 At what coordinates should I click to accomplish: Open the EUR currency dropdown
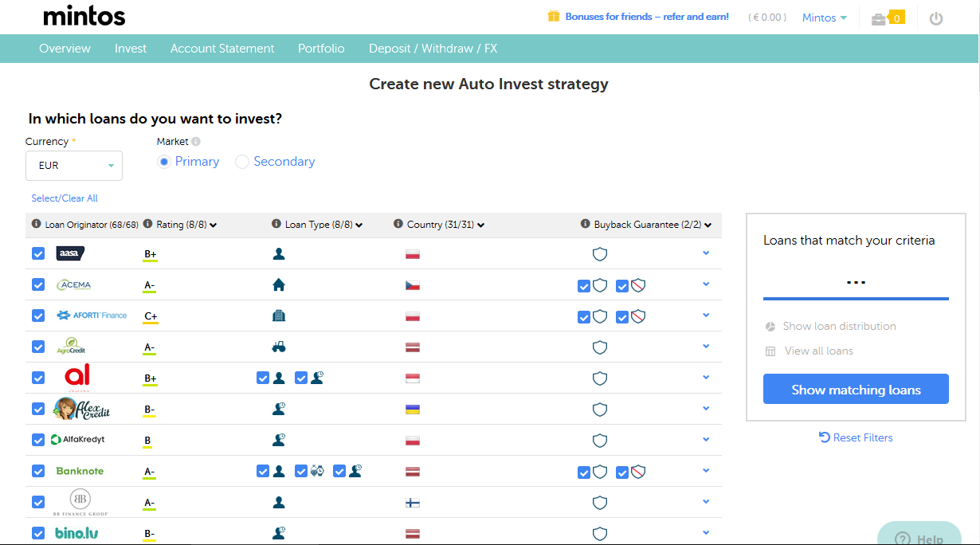tap(74, 166)
